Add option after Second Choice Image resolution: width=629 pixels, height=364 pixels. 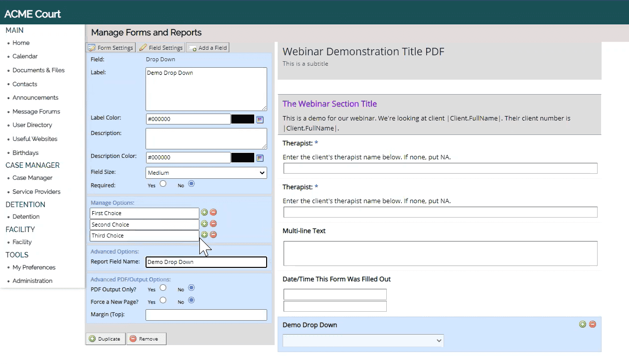(x=204, y=224)
